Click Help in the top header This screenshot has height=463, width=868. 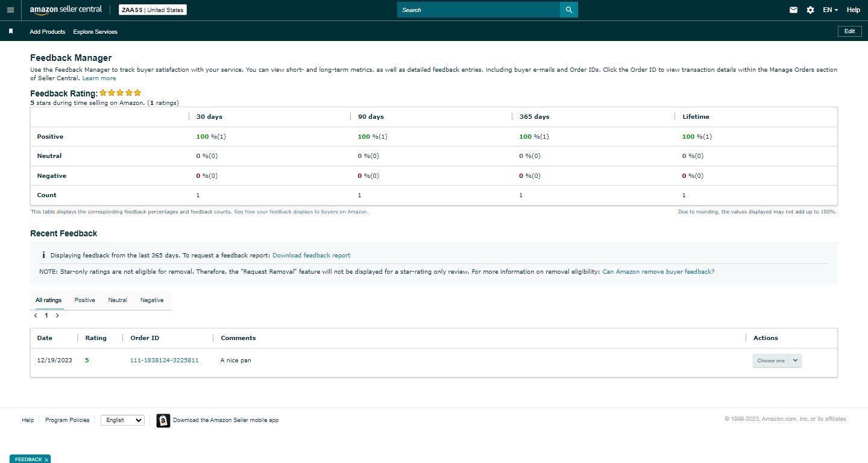tap(854, 10)
